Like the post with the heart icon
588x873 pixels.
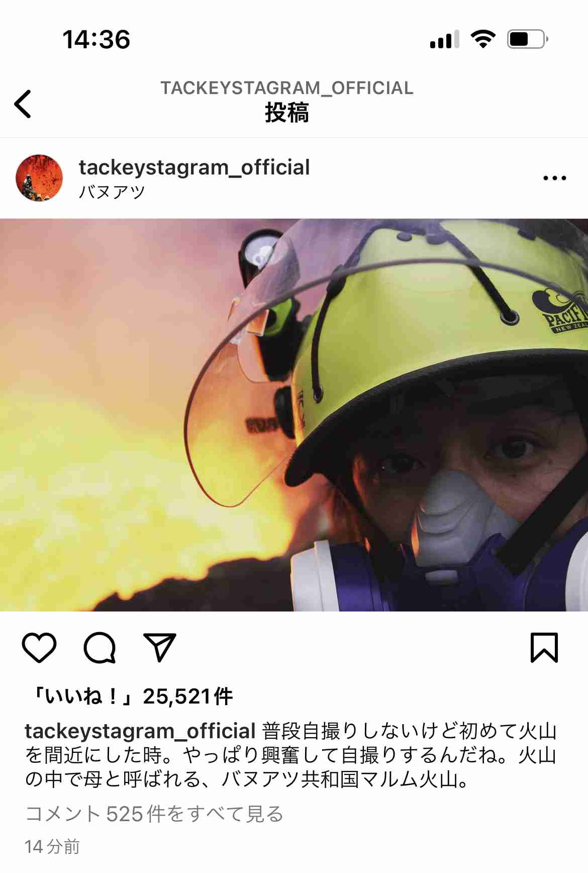pyautogui.click(x=39, y=647)
